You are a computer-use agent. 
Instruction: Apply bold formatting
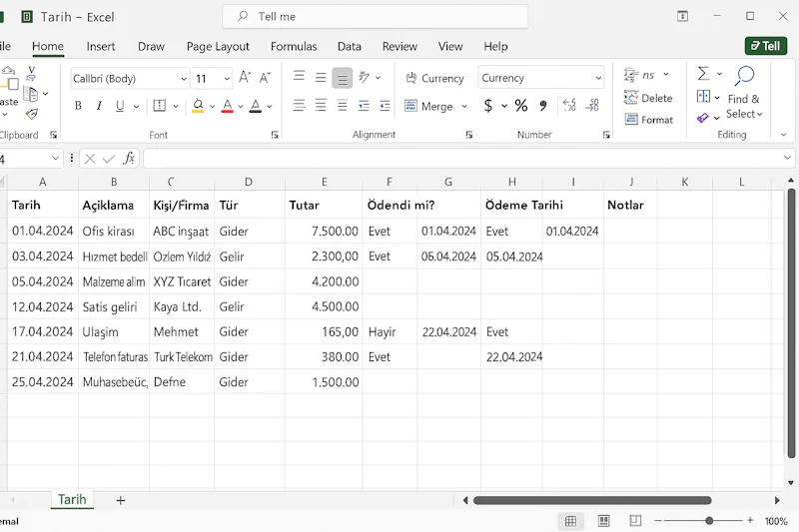click(x=78, y=106)
